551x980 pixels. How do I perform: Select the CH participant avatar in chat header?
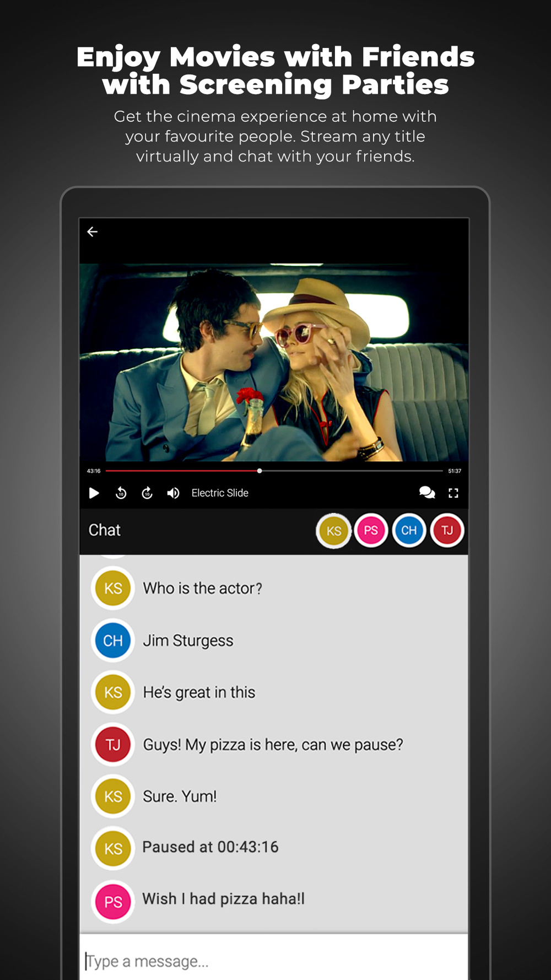coord(409,530)
